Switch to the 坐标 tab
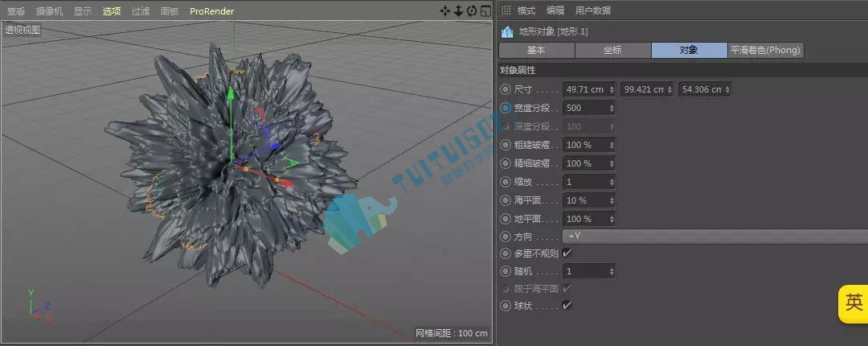Screen dimensions: 868x346 [612, 51]
